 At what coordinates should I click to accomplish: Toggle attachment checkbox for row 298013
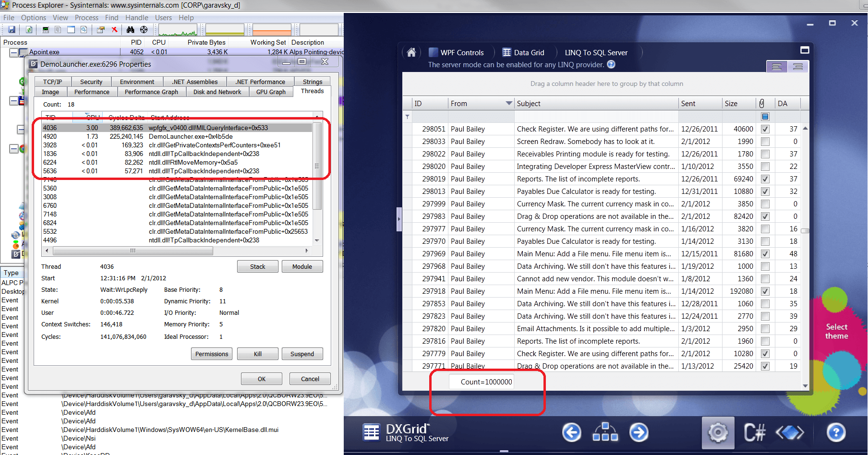[x=765, y=192]
